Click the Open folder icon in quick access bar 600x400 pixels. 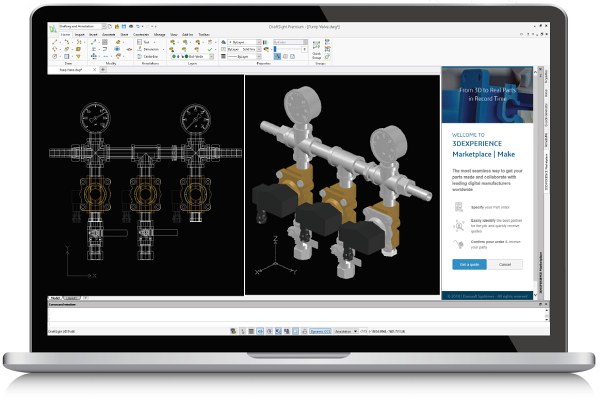117,26
